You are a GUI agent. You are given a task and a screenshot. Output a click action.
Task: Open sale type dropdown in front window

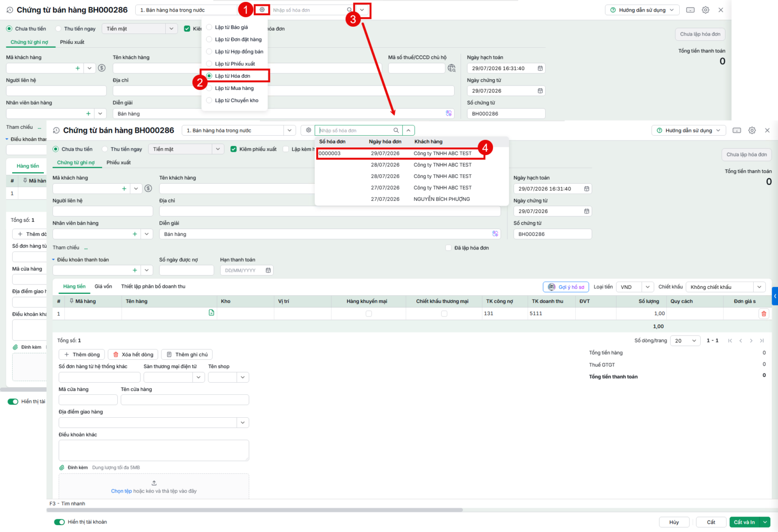[289, 130]
